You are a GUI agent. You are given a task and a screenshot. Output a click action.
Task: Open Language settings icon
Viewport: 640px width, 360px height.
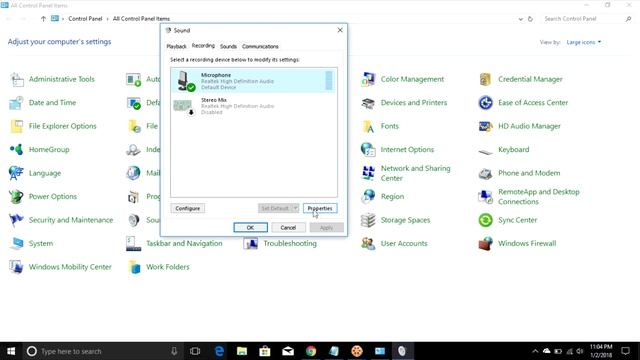(x=17, y=173)
